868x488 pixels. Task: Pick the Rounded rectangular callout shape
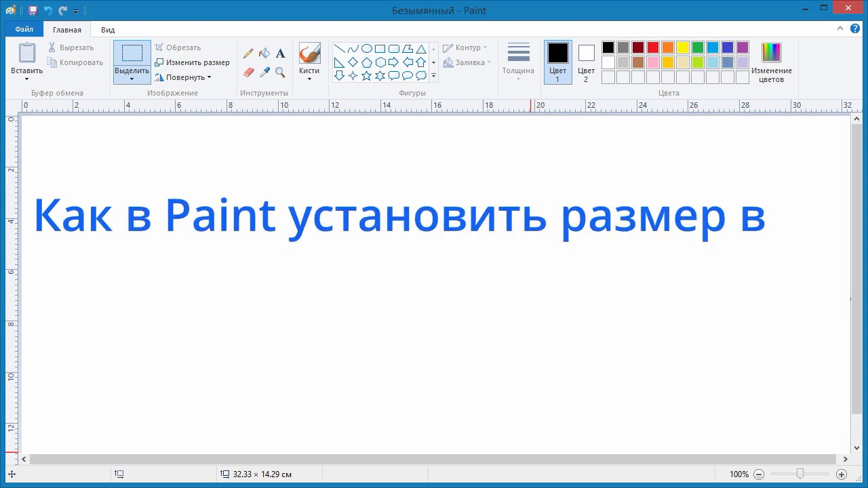393,76
